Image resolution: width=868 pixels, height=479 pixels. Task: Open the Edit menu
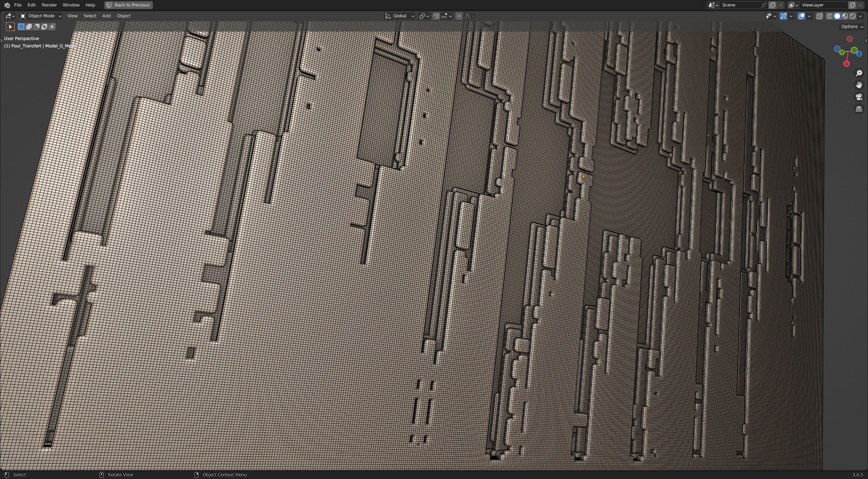[x=31, y=5]
